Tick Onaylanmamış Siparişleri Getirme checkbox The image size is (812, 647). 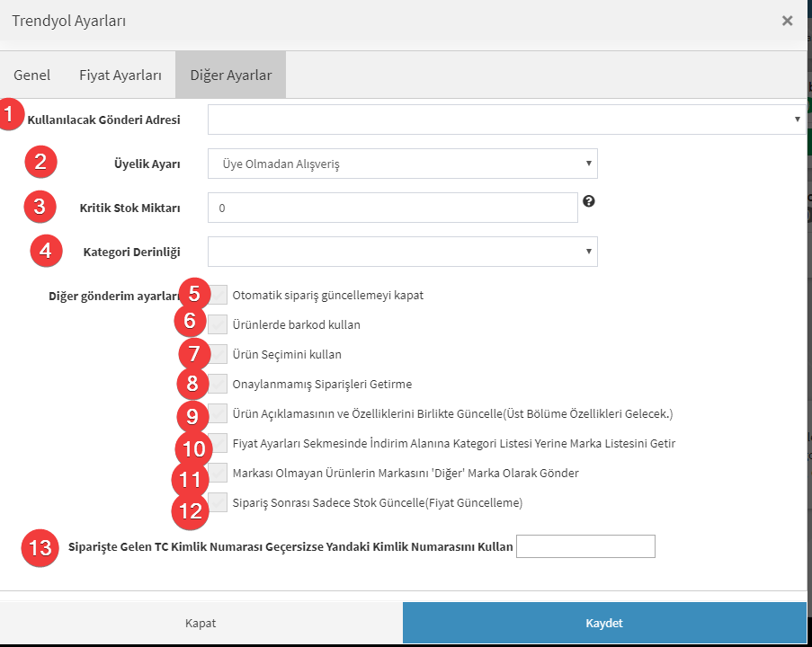218,384
